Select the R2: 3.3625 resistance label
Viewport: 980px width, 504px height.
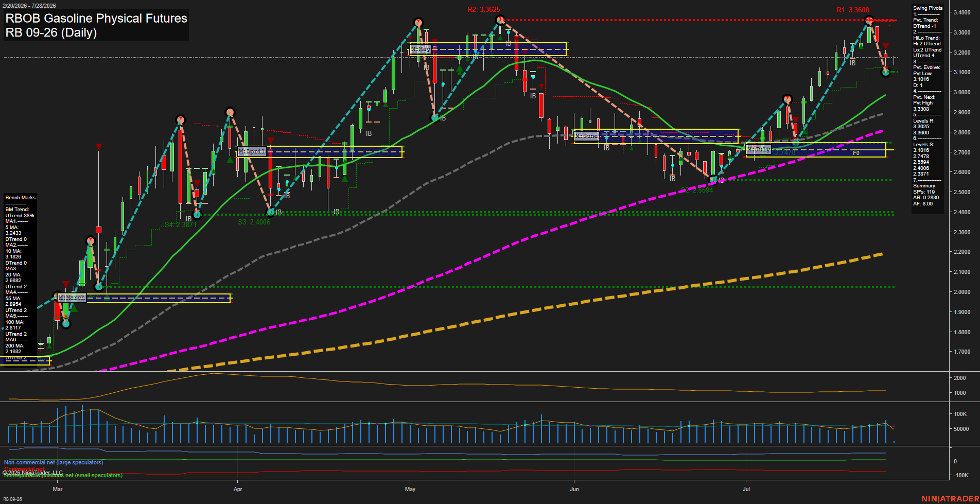coord(483,10)
